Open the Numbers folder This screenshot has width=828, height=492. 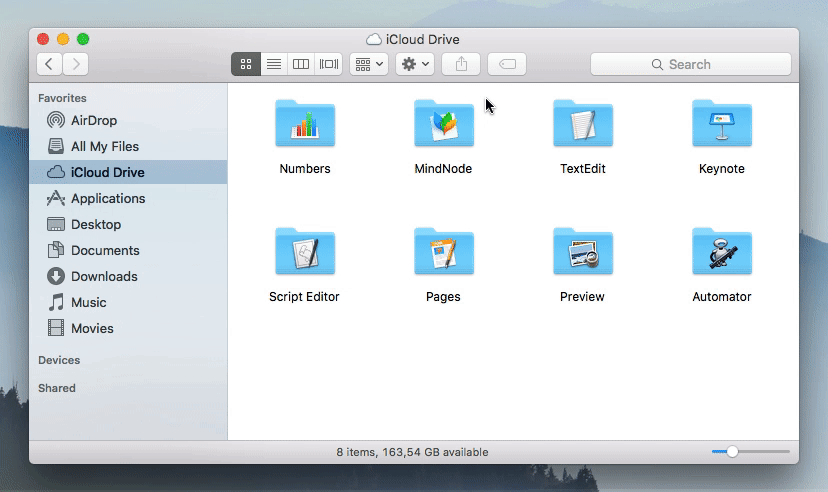pyautogui.click(x=305, y=124)
